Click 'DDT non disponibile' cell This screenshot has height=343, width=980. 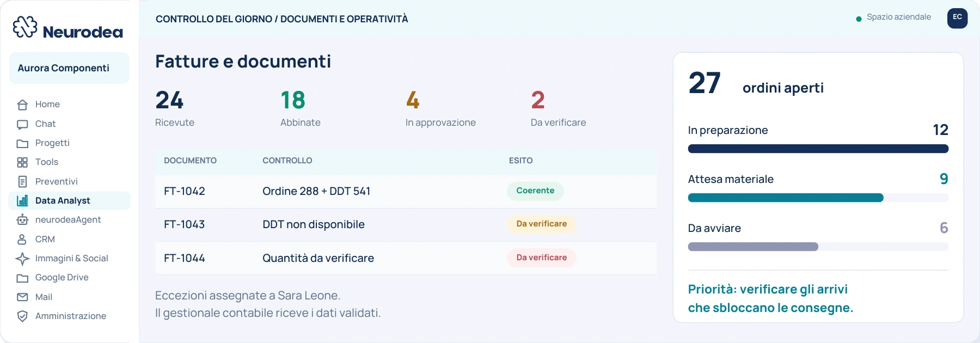tap(314, 224)
